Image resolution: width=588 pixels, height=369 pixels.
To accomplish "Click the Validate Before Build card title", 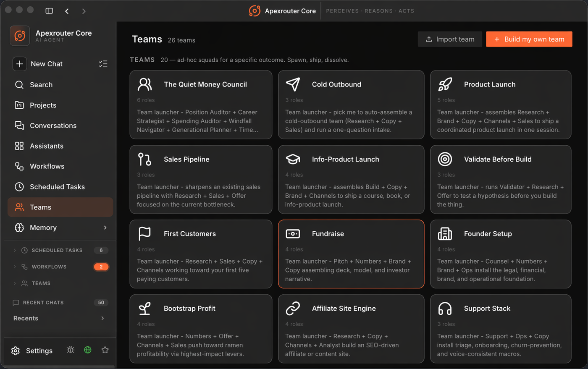I will (498, 159).
